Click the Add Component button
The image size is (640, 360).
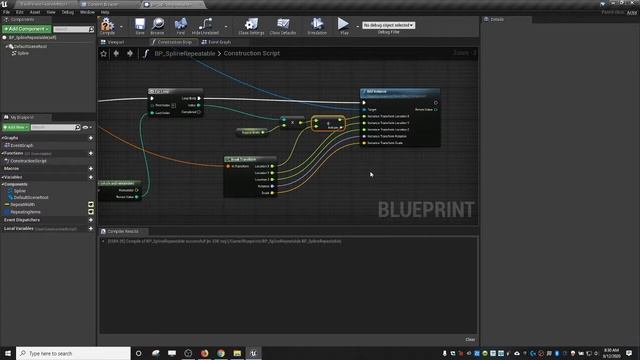[27, 29]
